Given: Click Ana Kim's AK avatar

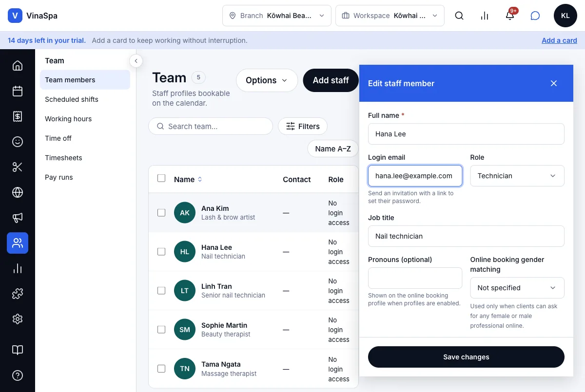Looking at the screenshot, I should coord(185,213).
